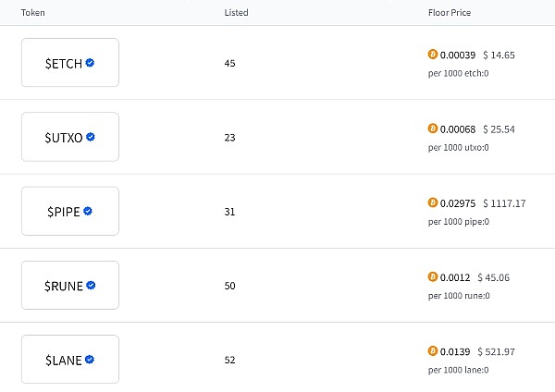
Task: Click the verified badge next to $PIPE
Action: pyautogui.click(x=88, y=211)
